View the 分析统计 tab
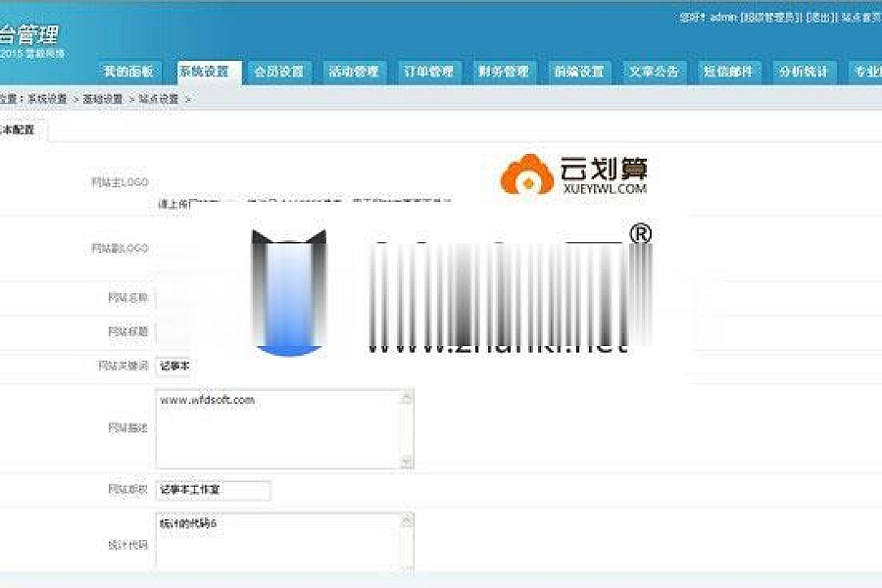 click(803, 72)
